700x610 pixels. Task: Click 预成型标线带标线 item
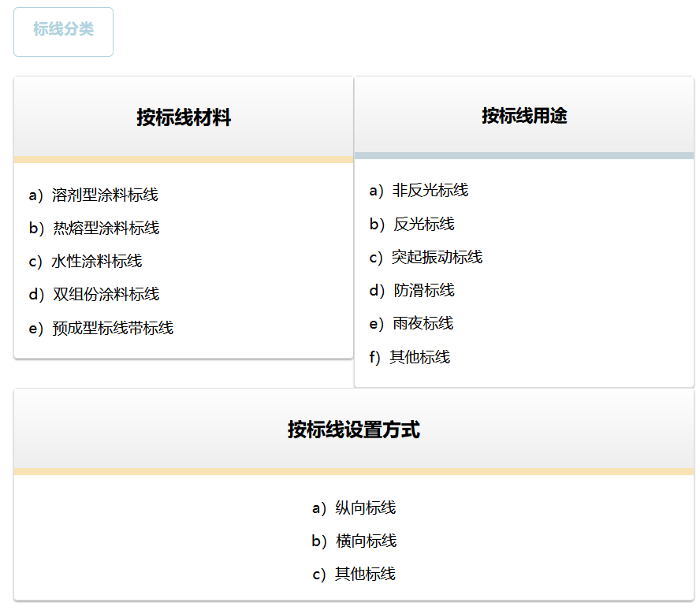(x=112, y=328)
